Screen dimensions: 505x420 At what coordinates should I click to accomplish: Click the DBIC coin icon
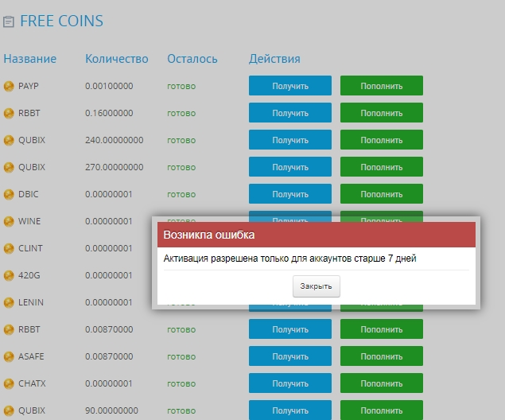click(9, 194)
